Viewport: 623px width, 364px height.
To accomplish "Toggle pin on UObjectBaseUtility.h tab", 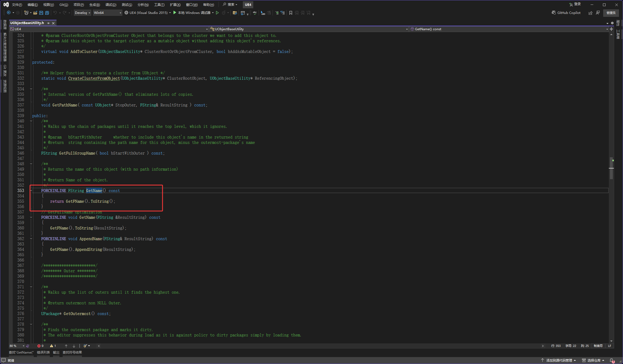I will click(48, 23).
